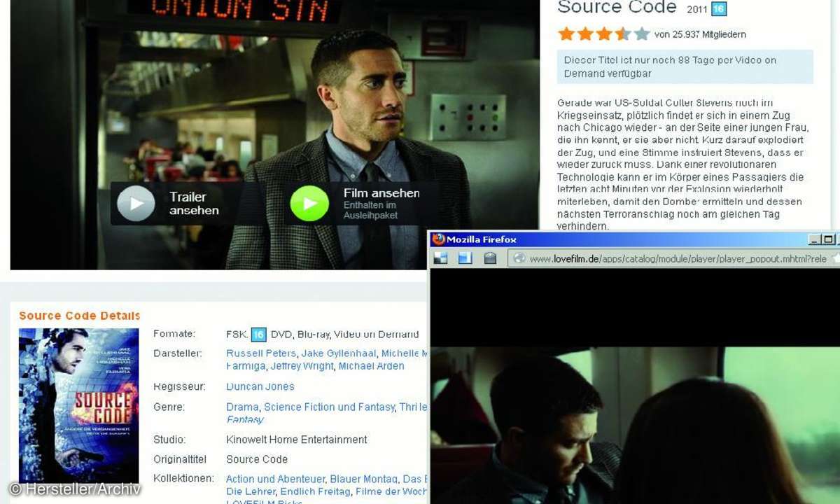This screenshot has height=504, width=840.
Task: Open actor Michael Arden link
Action: tap(371, 366)
